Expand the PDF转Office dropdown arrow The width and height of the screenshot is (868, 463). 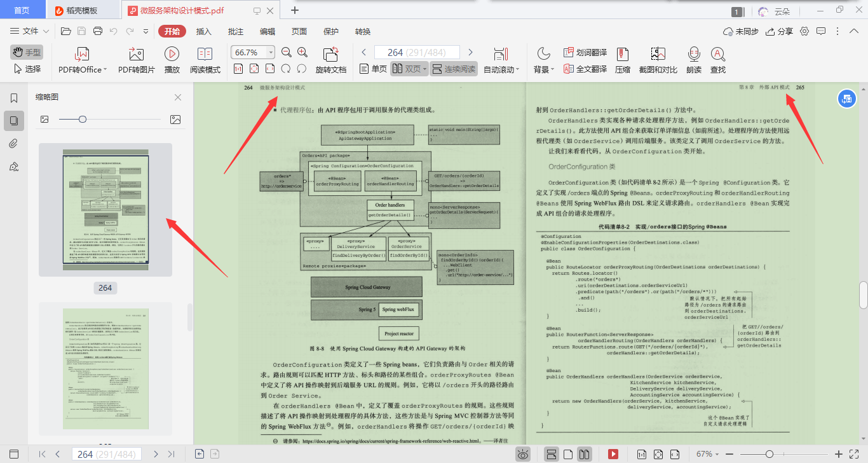pos(105,69)
